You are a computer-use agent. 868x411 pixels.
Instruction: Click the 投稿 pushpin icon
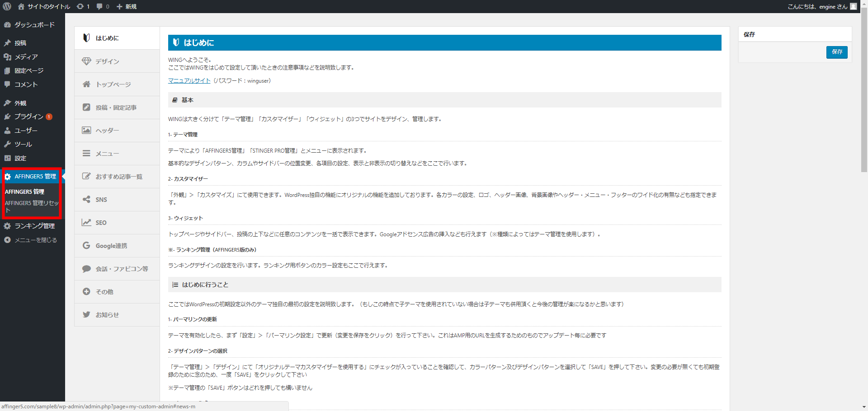pyautogui.click(x=7, y=43)
